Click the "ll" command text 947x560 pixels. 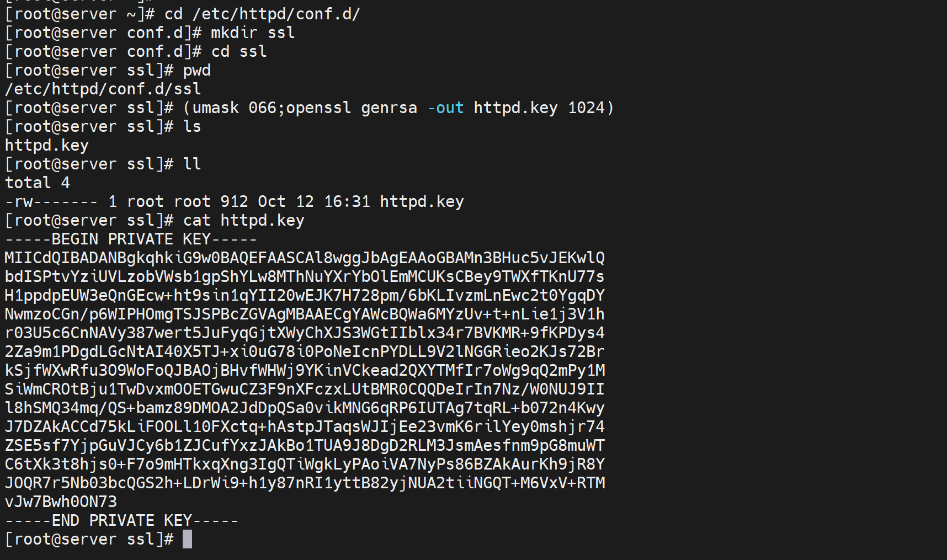pyautogui.click(x=192, y=164)
